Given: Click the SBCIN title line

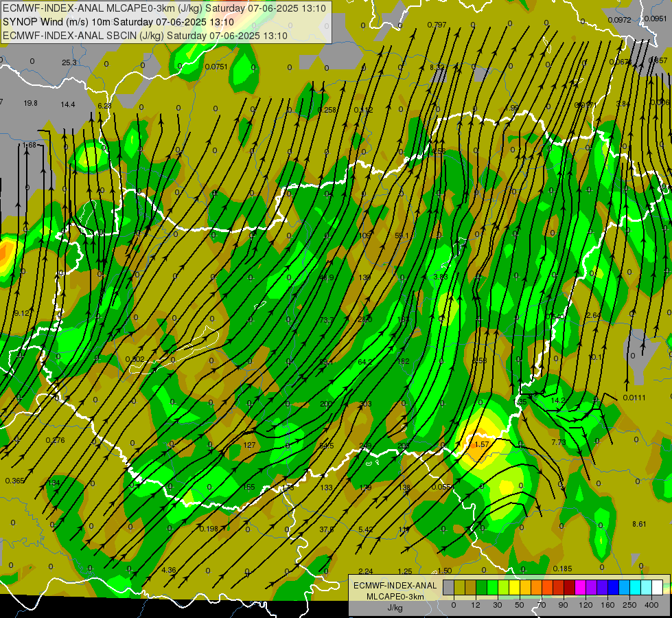Looking at the screenshot, I should pyautogui.click(x=145, y=36).
